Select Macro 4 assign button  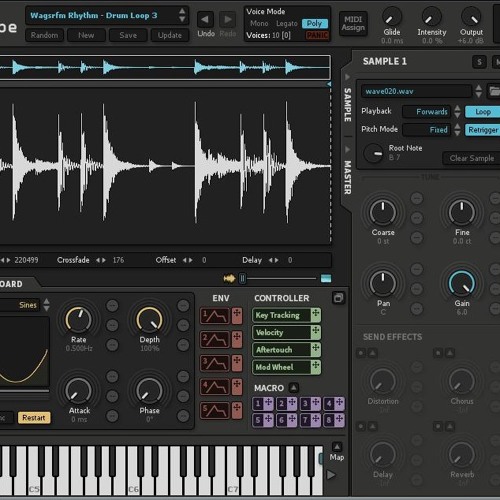point(334,403)
